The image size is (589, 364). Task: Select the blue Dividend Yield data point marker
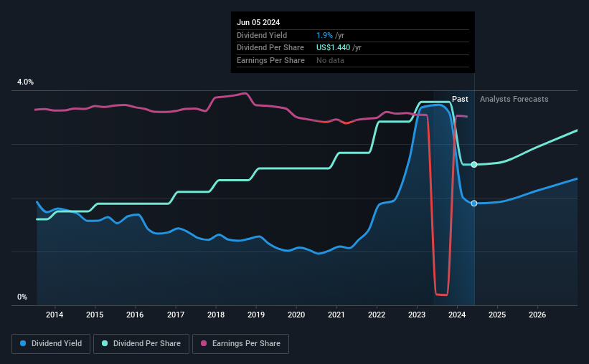click(x=474, y=203)
